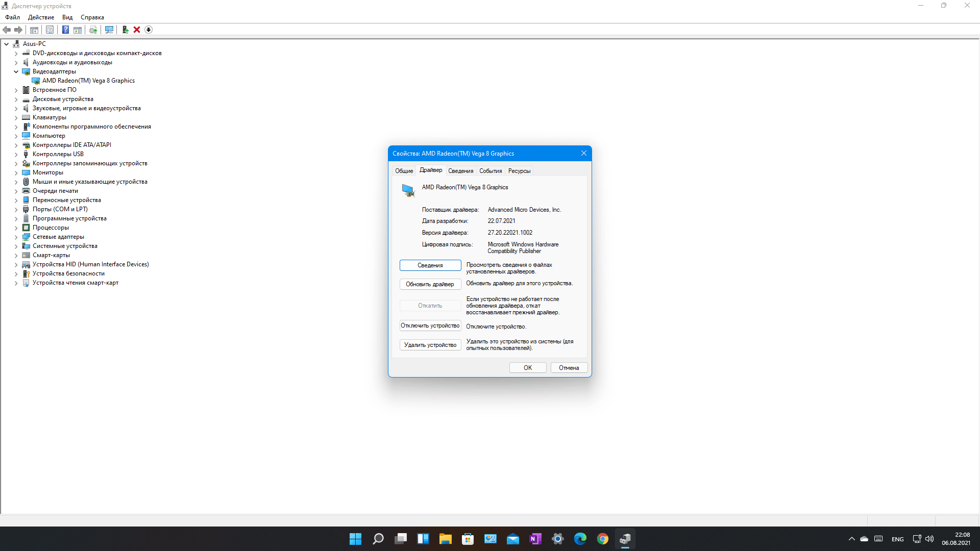The width and height of the screenshot is (980, 551).
Task: Switch to the Ресурсы tab
Action: 519,171
